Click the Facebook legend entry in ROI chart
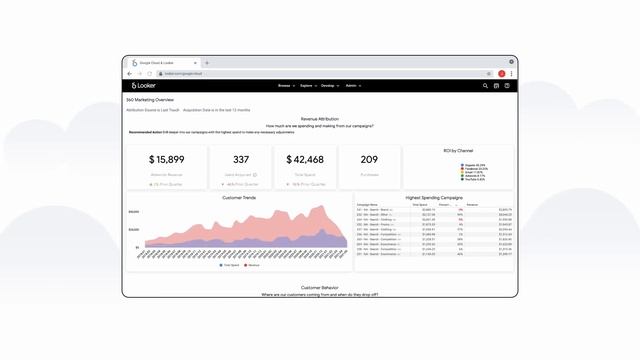Image resolution: width=640 pixels, height=360 pixels. click(474, 169)
